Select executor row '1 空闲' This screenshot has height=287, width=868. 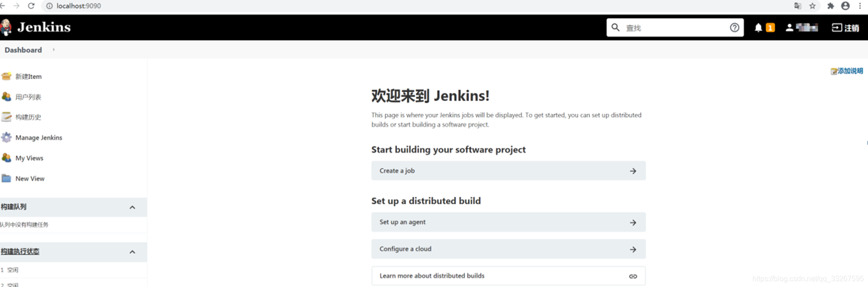click(73, 270)
